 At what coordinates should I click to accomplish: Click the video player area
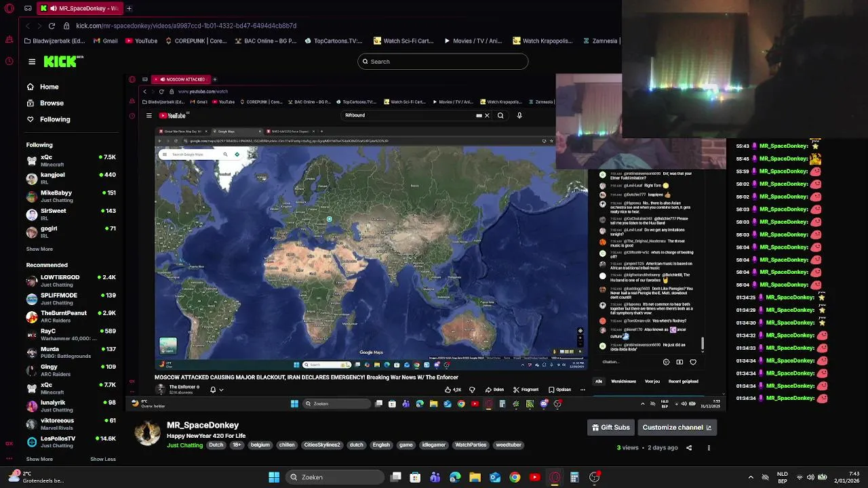pos(426,244)
